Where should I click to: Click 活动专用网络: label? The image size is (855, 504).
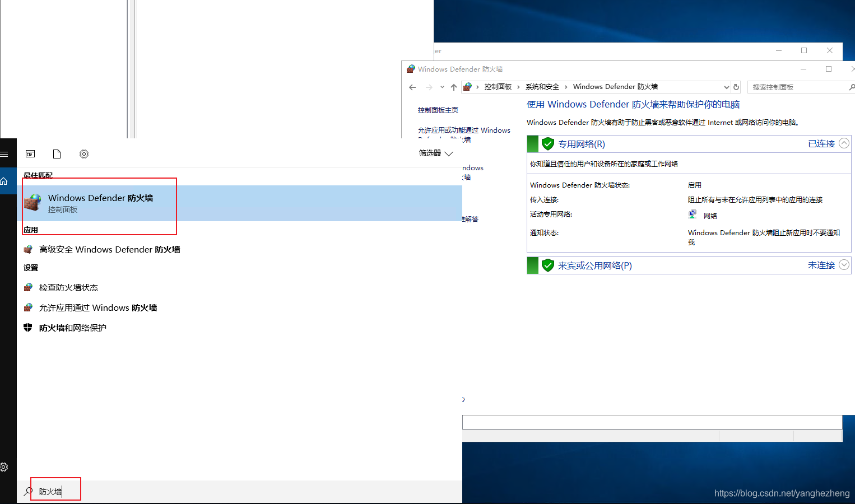tap(551, 214)
